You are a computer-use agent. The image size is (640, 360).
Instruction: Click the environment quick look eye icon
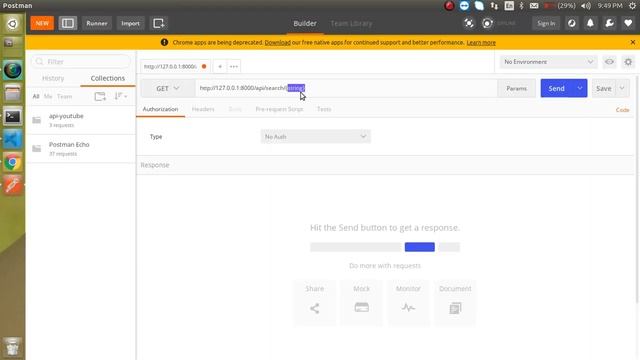coord(609,62)
